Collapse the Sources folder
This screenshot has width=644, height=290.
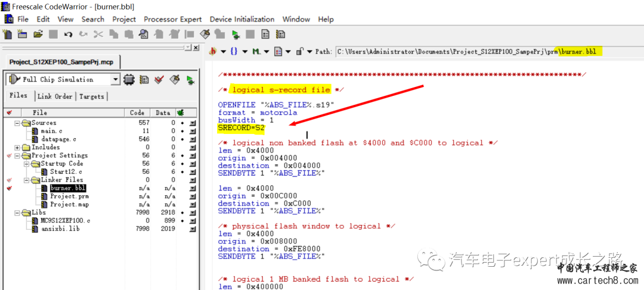click(x=17, y=123)
